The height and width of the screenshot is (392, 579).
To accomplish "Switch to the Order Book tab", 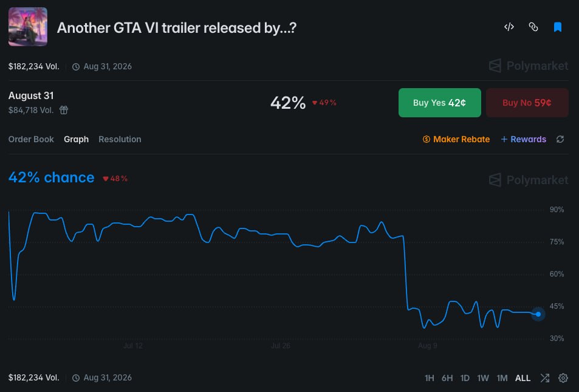I will pyautogui.click(x=31, y=139).
